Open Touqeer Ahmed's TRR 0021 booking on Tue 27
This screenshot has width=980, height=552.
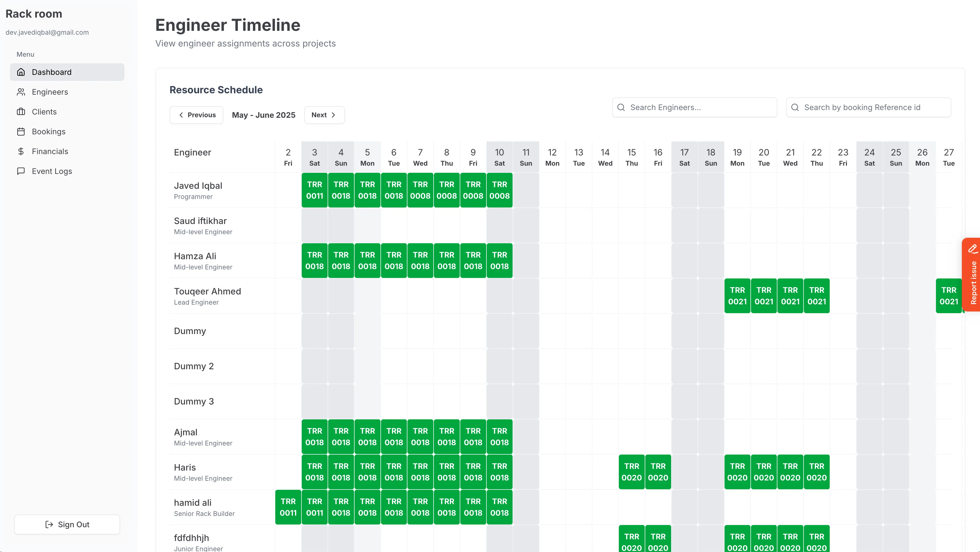pyautogui.click(x=949, y=296)
